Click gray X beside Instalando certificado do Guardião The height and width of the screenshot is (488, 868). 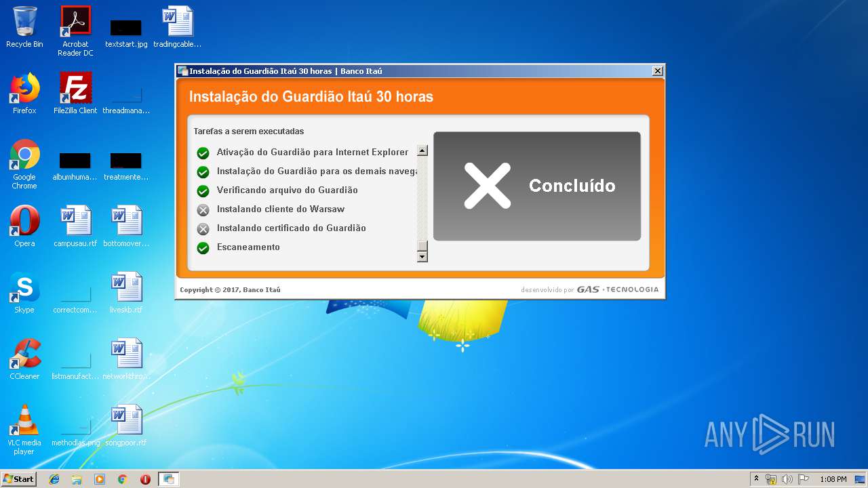tap(203, 229)
